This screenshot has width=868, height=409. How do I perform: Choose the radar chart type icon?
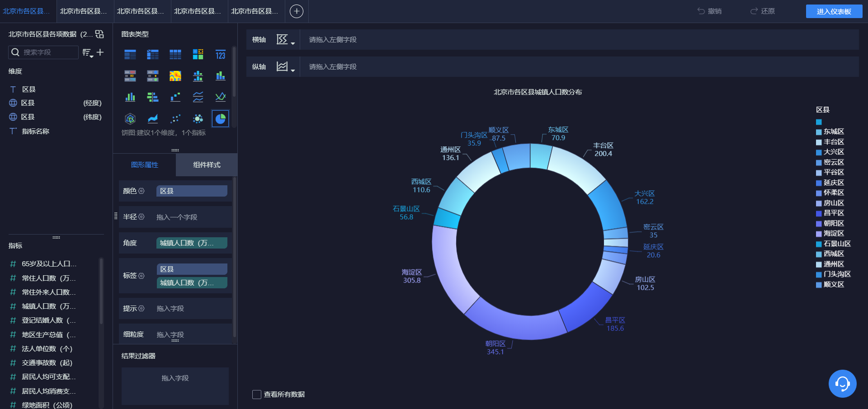pos(130,119)
